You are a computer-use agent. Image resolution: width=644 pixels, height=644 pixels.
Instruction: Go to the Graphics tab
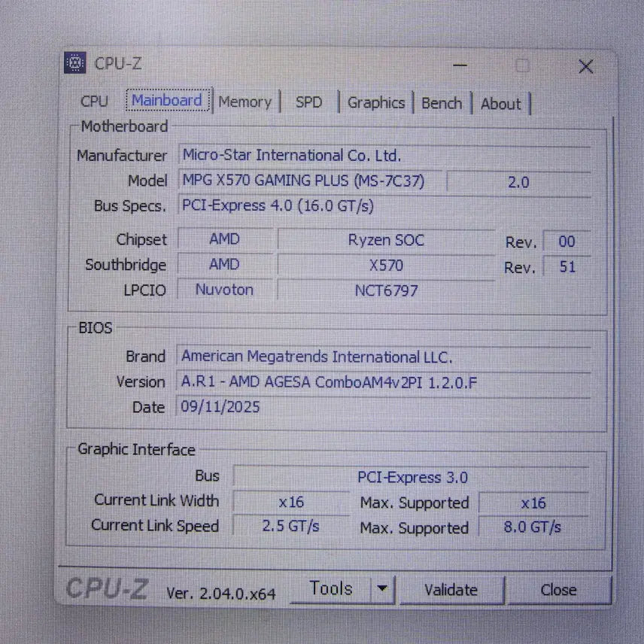pyautogui.click(x=376, y=102)
